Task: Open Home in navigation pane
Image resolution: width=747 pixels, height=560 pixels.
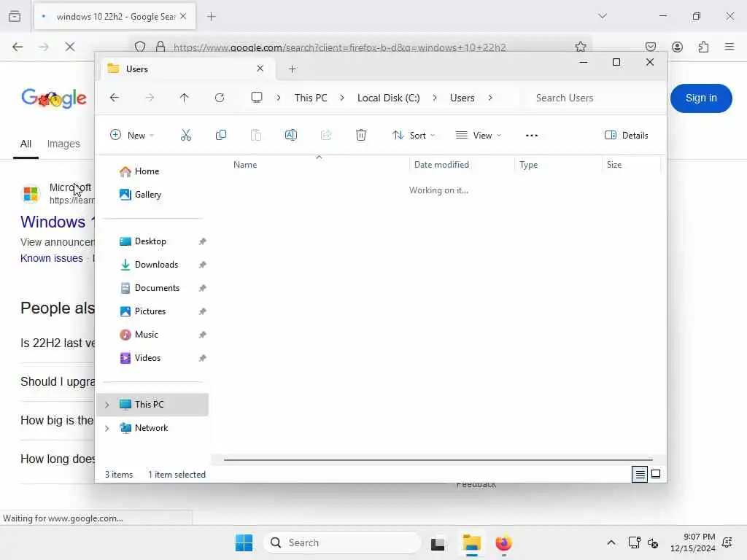Action: pyautogui.click(x=146, y=171)
